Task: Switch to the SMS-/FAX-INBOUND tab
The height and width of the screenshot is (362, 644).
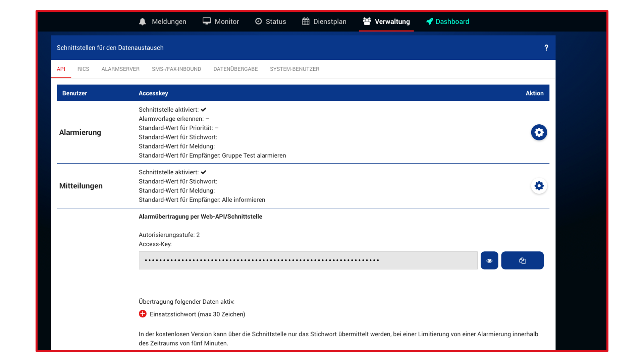Action: coord(176,69)
